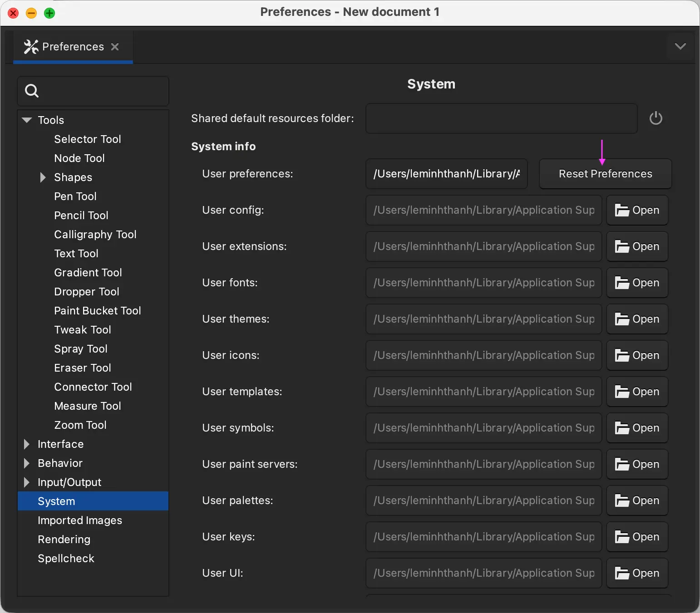Select Node Tool in the tree
Viewport: 700px width, 613px height.
click(x=79, y=158)
